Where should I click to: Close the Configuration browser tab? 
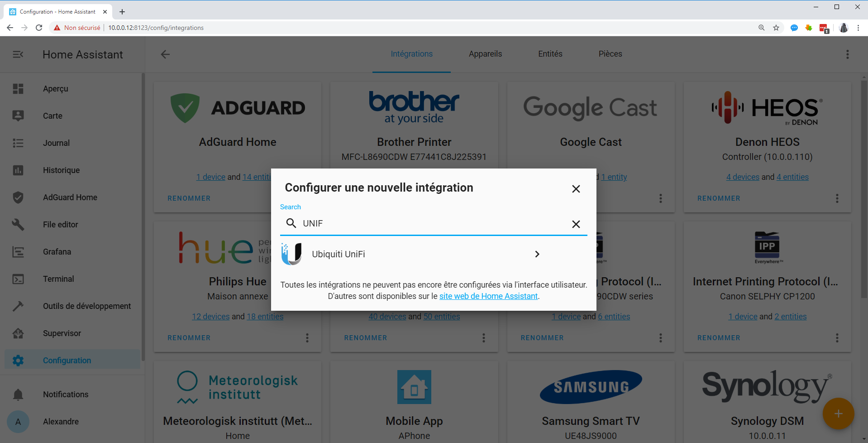105,12
